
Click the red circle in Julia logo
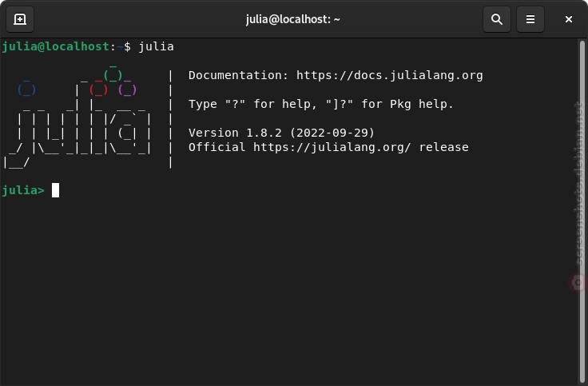click(x=98, y=90)
